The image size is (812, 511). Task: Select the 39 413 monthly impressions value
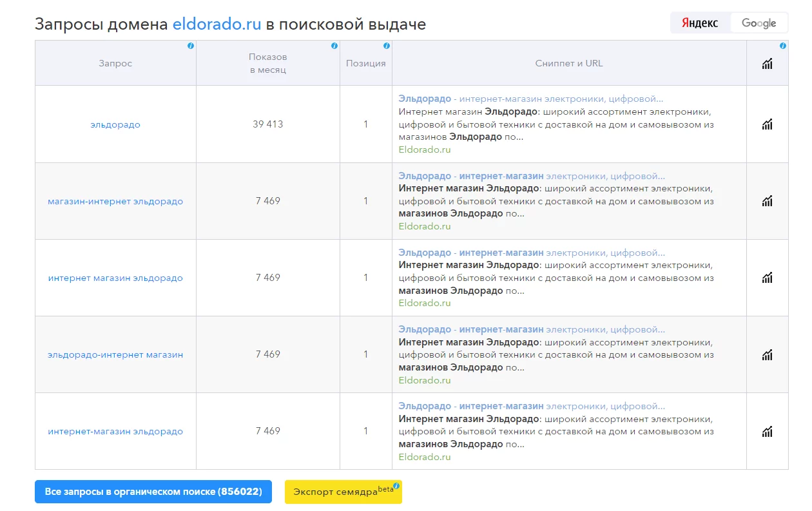pyautogui.click(x=268, y=124)
